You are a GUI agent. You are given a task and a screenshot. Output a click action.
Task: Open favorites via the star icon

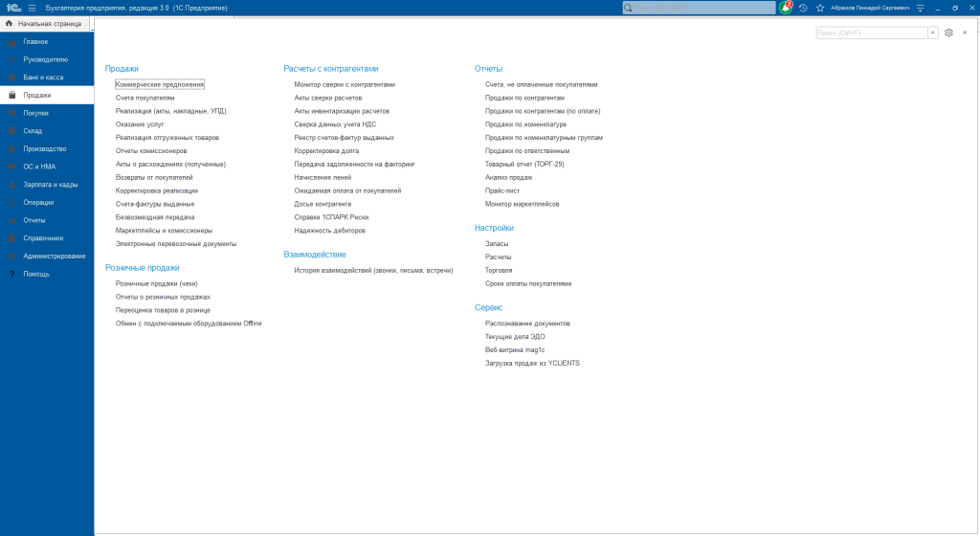820,8
